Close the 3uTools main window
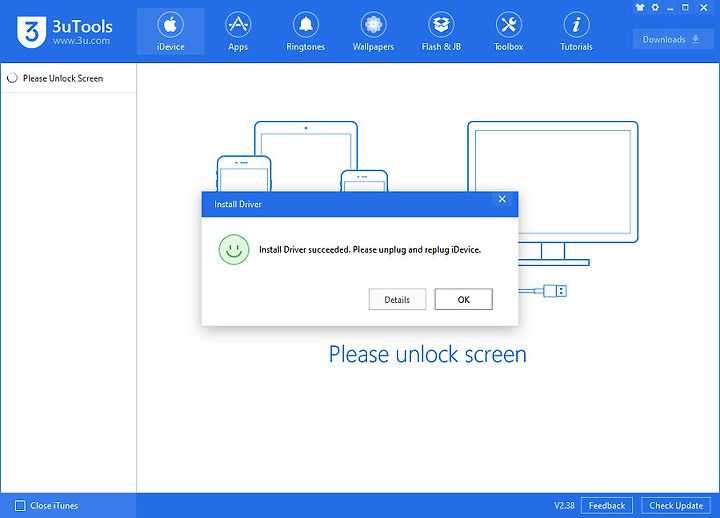This screenshot has width=720, height=518. (703, 7)
